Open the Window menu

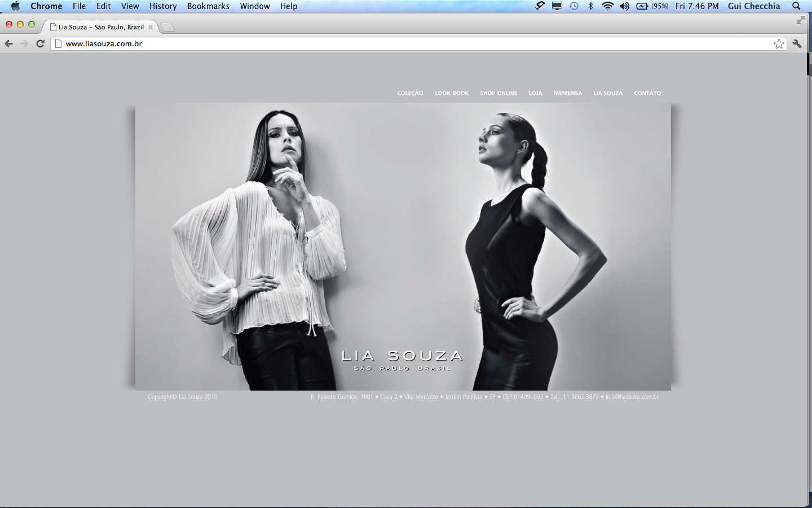[x=255, y=6]
